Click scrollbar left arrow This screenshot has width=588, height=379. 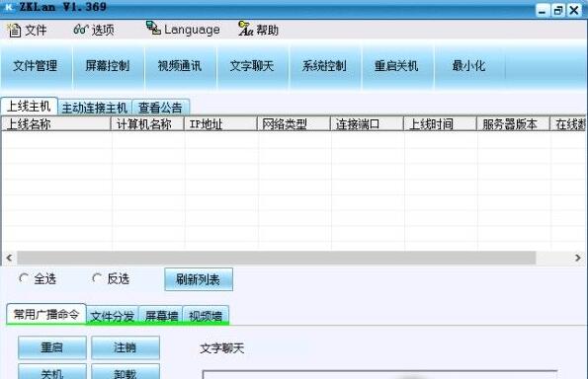tap(9, 258)
